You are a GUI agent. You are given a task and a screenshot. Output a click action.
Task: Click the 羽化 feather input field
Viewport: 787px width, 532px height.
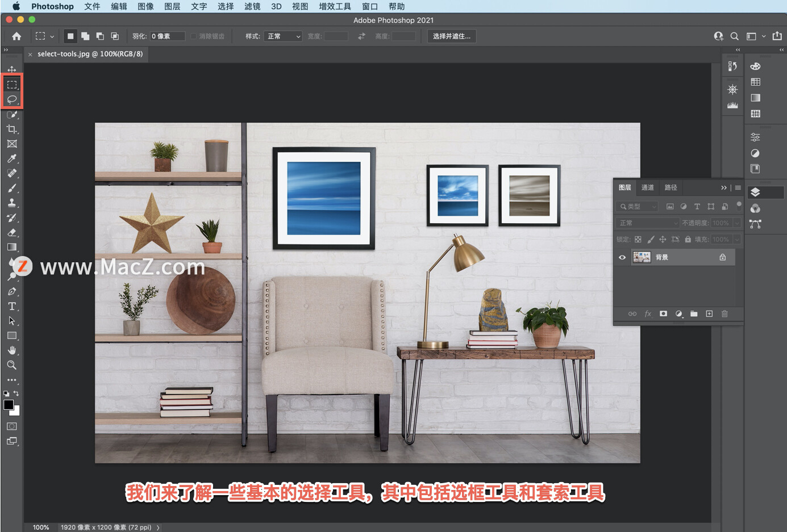[168, 36]
